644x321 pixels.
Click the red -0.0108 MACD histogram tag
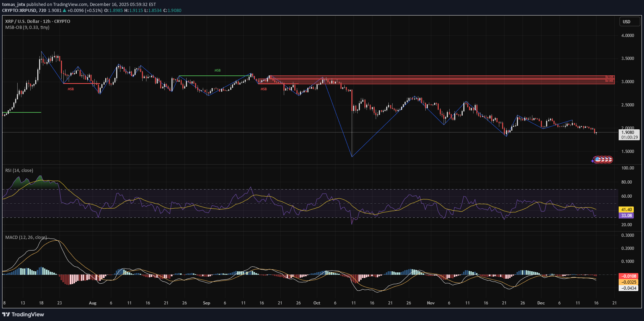click(x=629, y=276)
